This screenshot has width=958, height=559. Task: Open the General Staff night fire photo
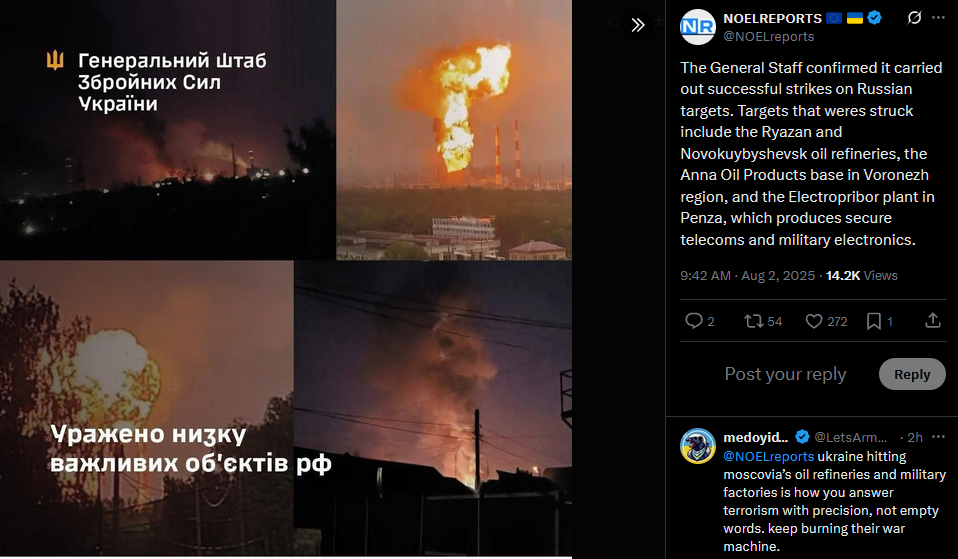point(167,130)
